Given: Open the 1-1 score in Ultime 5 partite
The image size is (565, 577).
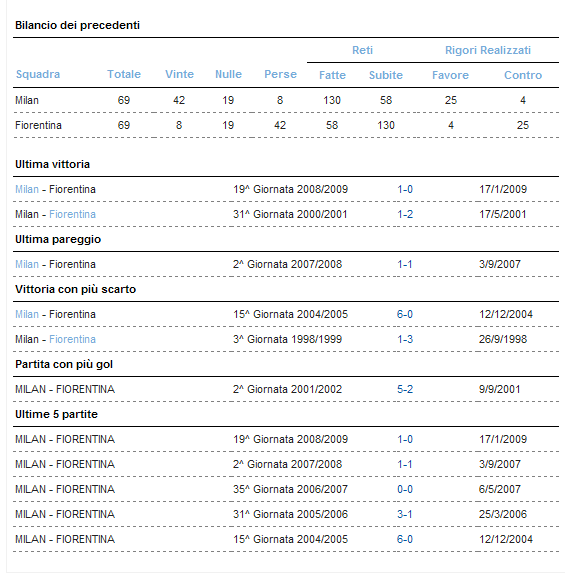Looking at the screenshot, I should pyautogui.click(x=405, y=464).
